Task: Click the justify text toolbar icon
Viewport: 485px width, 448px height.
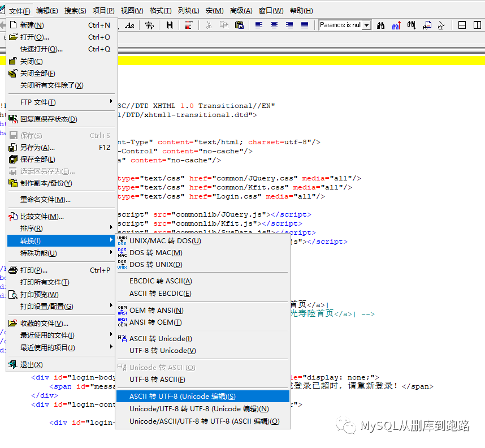Action: [x=305, y=25]
